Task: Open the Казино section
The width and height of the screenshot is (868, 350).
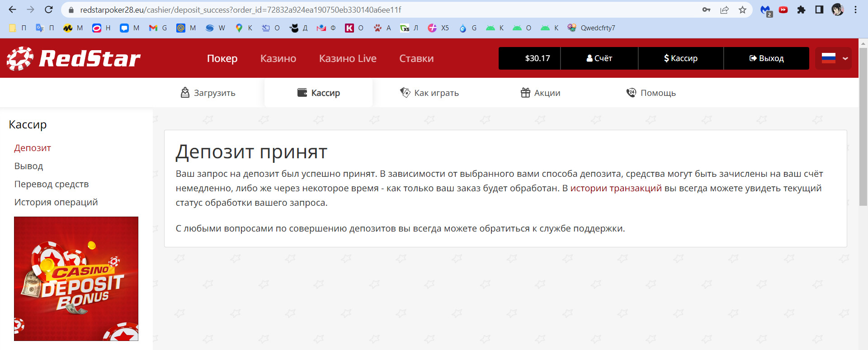Action: pyautogui.click(x=278, y=58)
